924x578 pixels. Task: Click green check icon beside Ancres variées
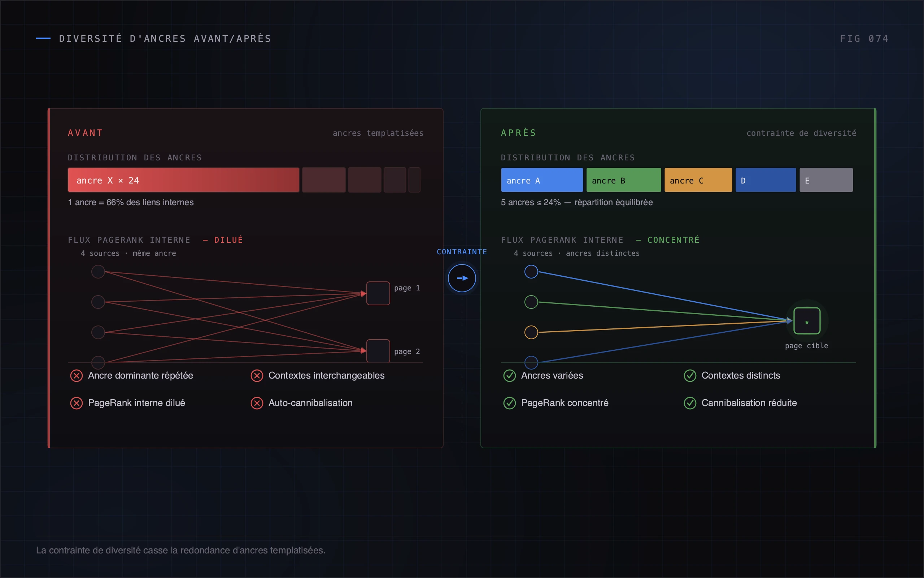tap(509, 375)
